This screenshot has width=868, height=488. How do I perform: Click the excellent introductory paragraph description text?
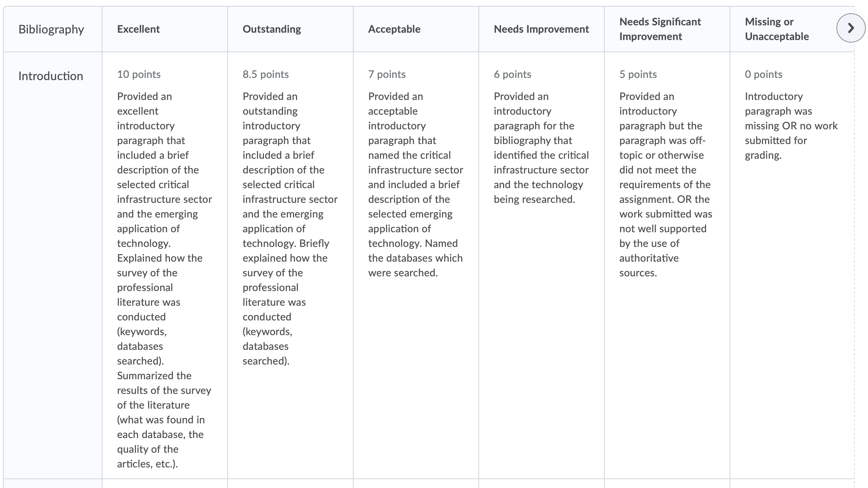(164, 280)
